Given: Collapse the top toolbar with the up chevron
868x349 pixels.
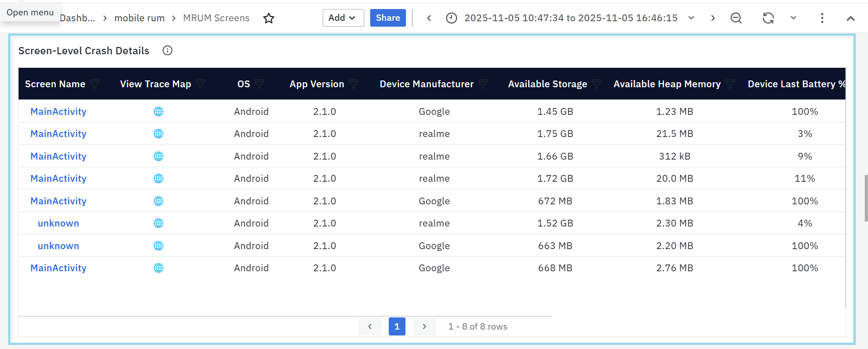Looking at the screenshot, I should [850, 18].
